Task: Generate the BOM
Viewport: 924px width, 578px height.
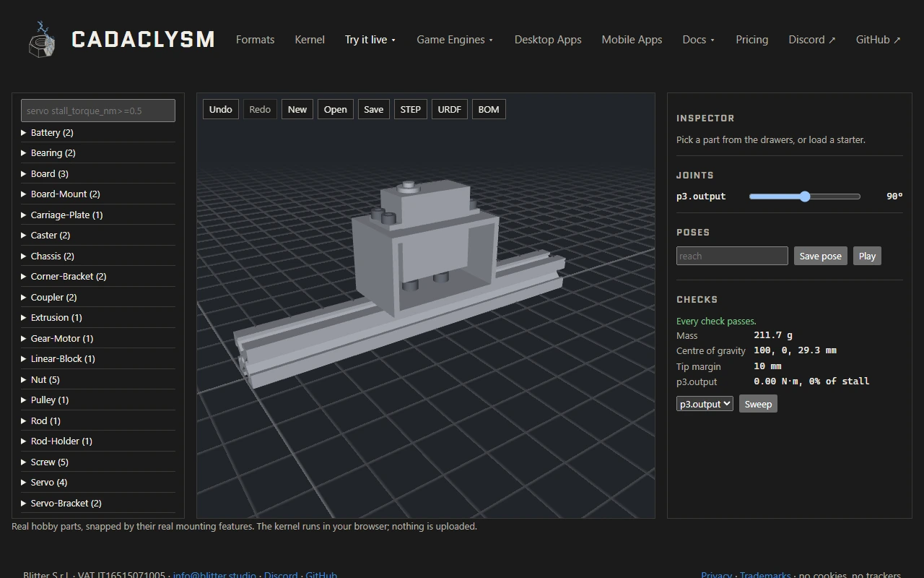Action: coord(489,110)
